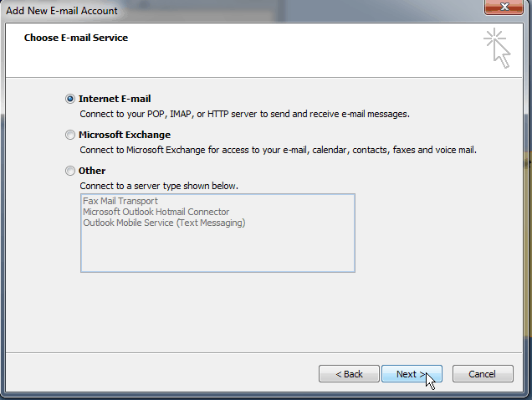Click the bold "Internet E-mail" label text
This screenshot has width=532, height=400.
pos(115,99)
